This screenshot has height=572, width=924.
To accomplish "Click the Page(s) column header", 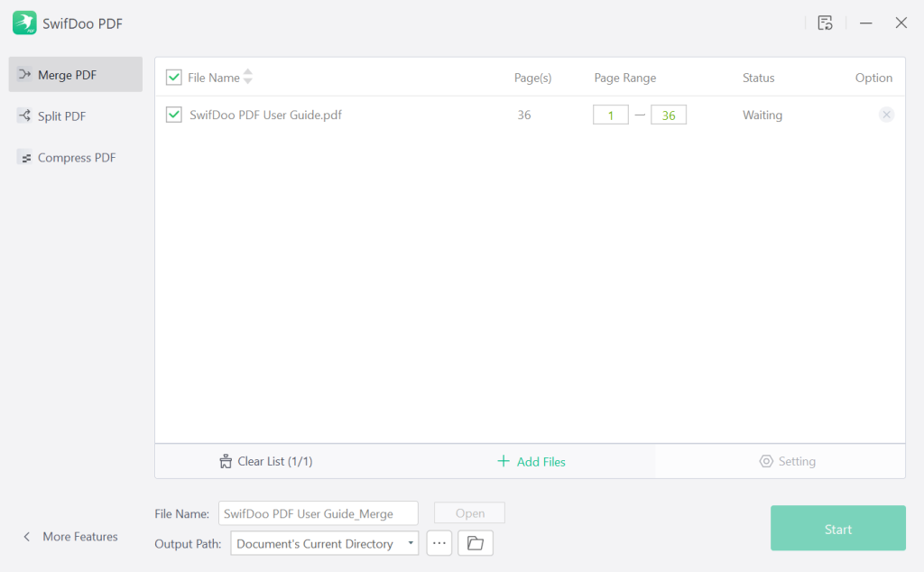I will pos(532,78).
